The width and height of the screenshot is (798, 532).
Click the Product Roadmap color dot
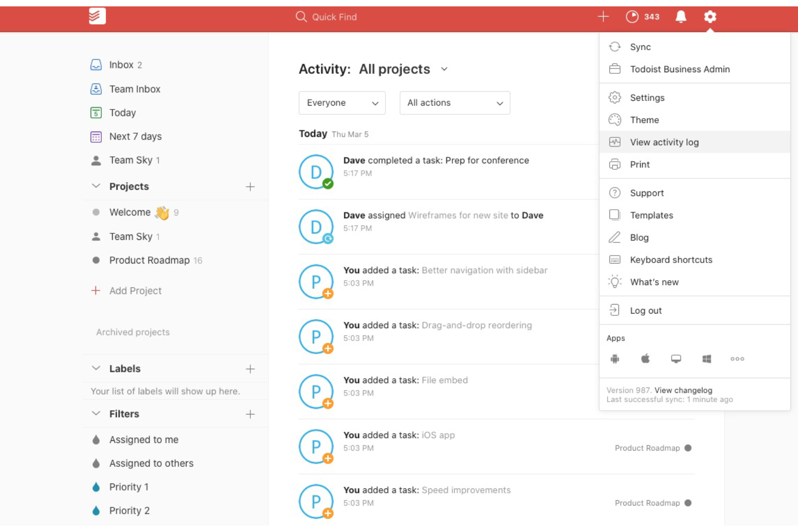(96, 260)
